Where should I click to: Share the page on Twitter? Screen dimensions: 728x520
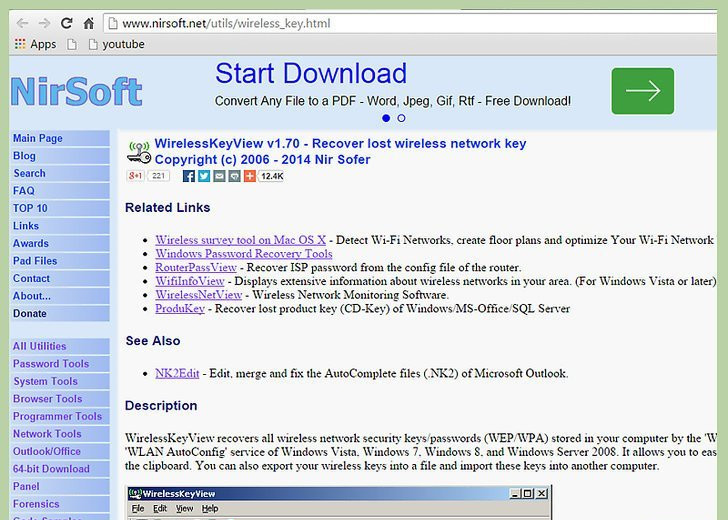[x=204, y=176]
